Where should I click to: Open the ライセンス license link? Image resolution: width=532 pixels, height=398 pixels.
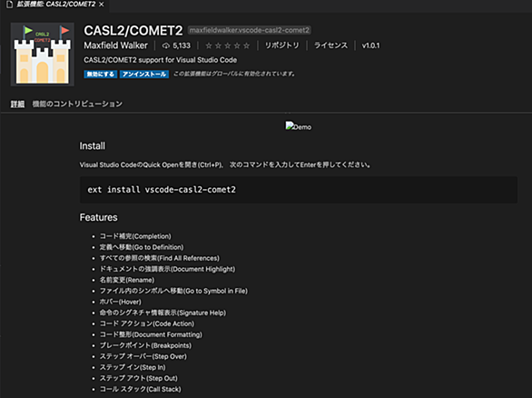(x=330, y=45)
